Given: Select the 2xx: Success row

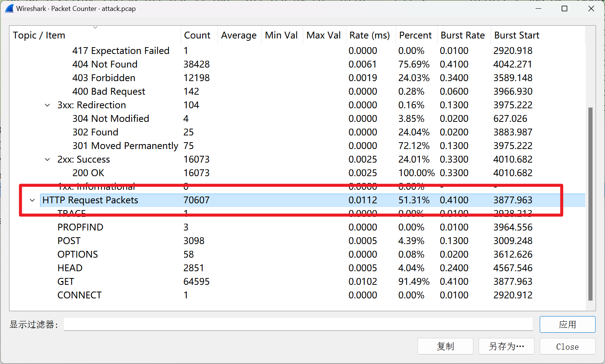Looking at the screenshot, I should [x=297, y=160].
